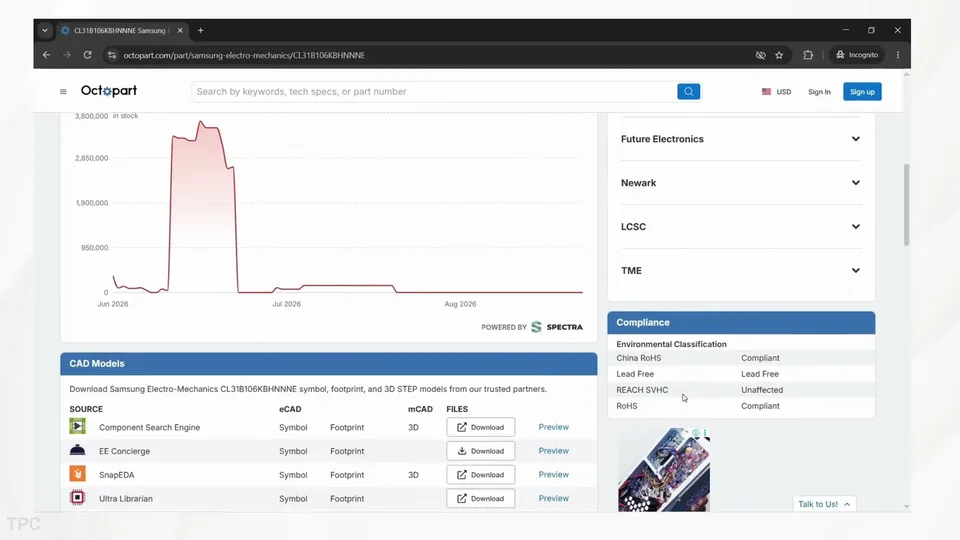Viewport: 960px width, 540px height.
Task: Click the ad info icon
Action: click(x=696, y=433)
